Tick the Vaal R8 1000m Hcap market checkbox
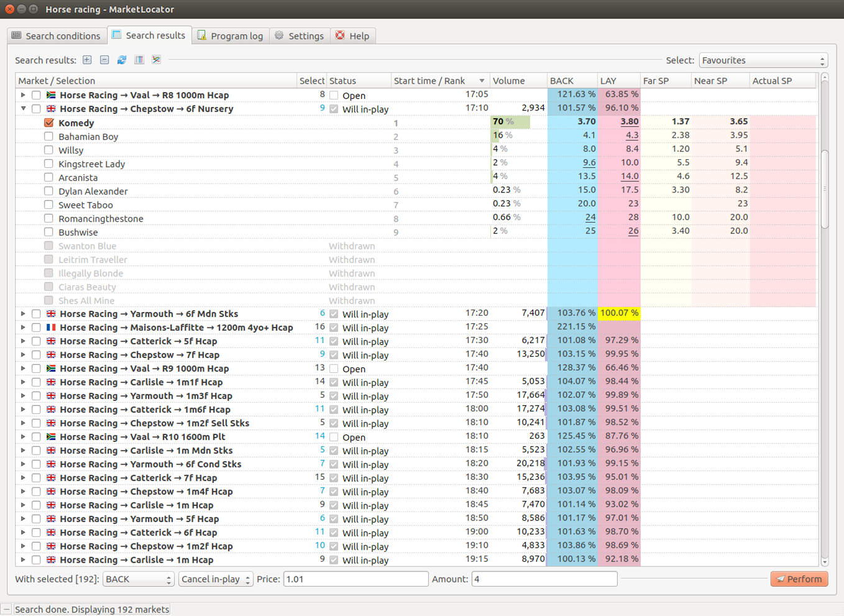Screen dimensions: 844x616 point(36,95)
